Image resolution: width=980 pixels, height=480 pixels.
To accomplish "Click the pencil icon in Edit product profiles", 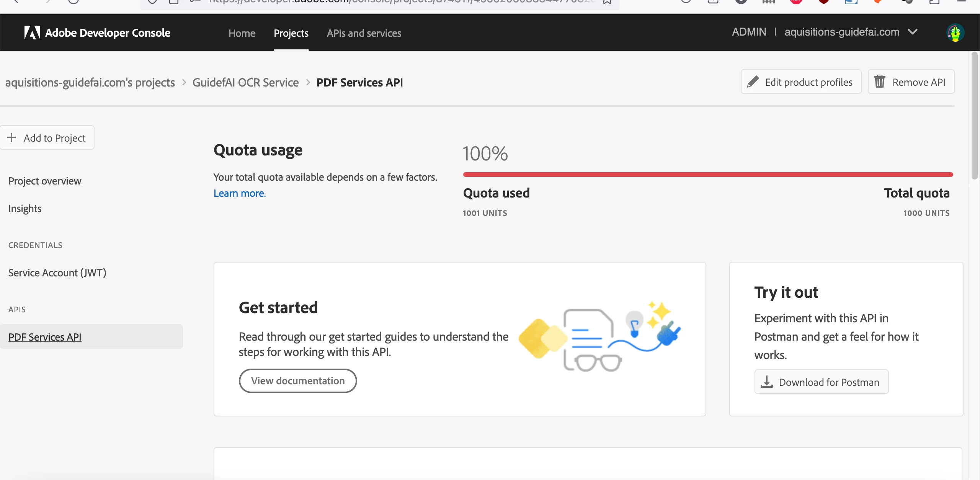I will [x=753, y=82].
